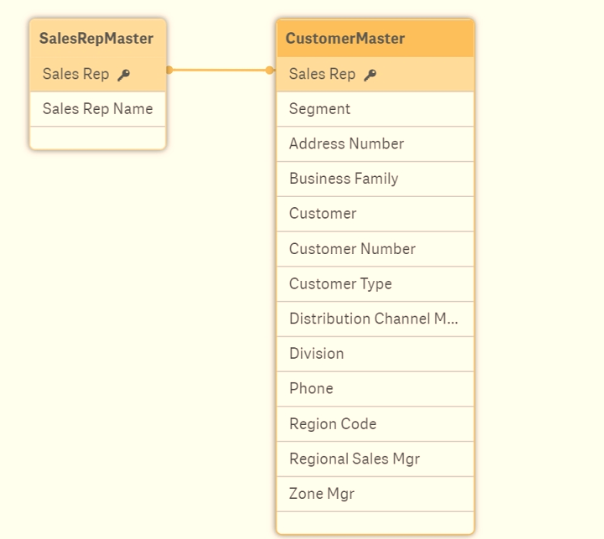Viewport: 604px width, 539px height.
Task: Select the Zone Mgr field
Action: tap(322, 494)
